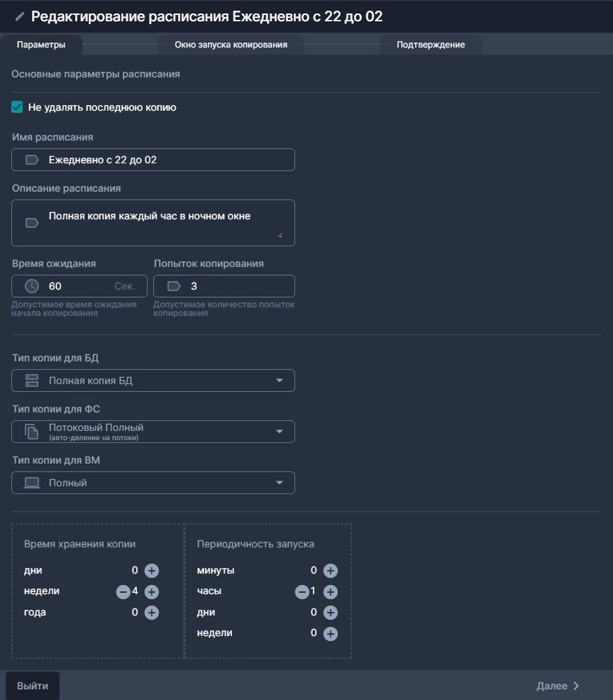Click the 'Далее' next button
The height and width of the screenshot is (700, 613).
[x=558, y=686]
